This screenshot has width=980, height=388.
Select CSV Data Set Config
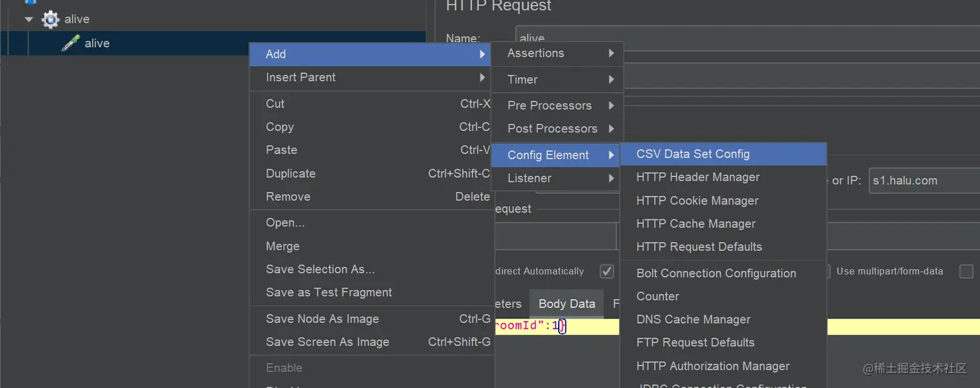click(693, 154)
